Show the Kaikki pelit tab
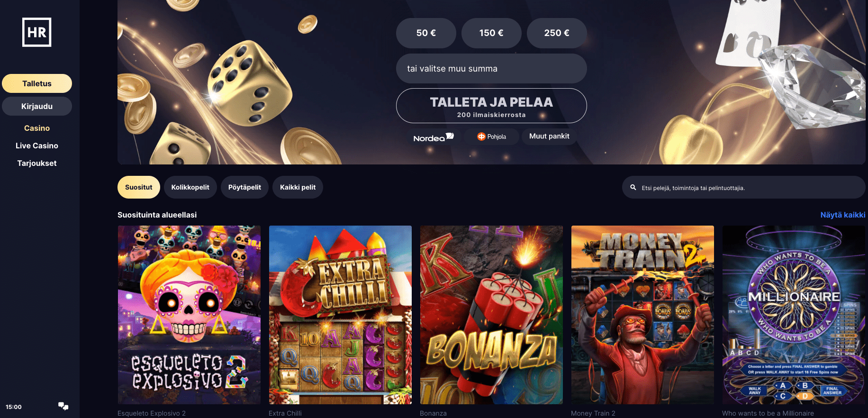The width and height of the screenshot is (868, 418). [298, 187]
